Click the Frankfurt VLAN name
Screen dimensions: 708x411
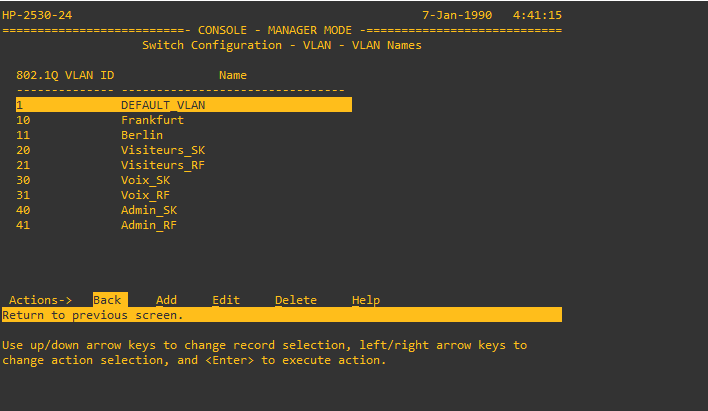(x=152, y=120)
